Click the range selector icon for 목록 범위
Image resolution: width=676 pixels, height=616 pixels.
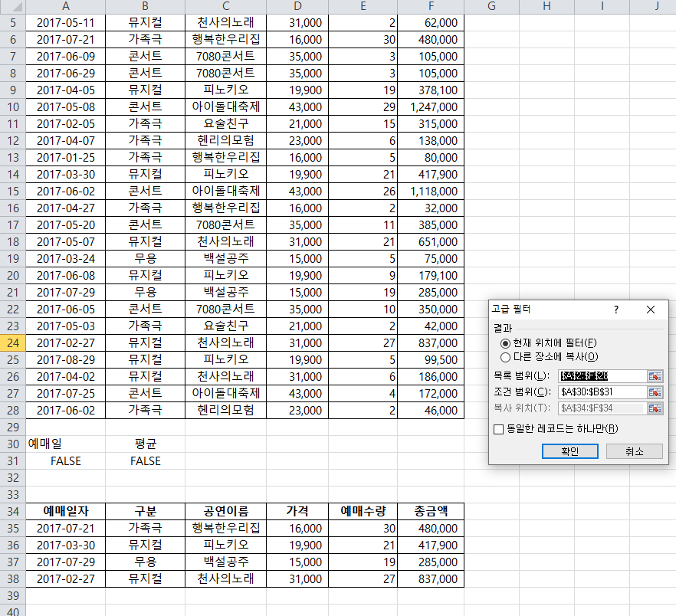[x=655, y=376]
